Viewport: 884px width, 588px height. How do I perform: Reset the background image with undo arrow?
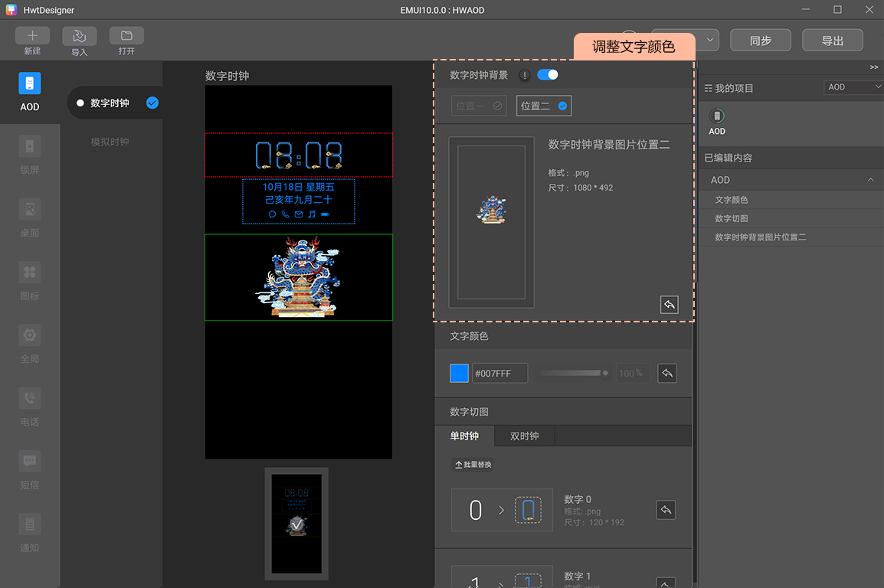pyautogui.click(x=670, y=305)
